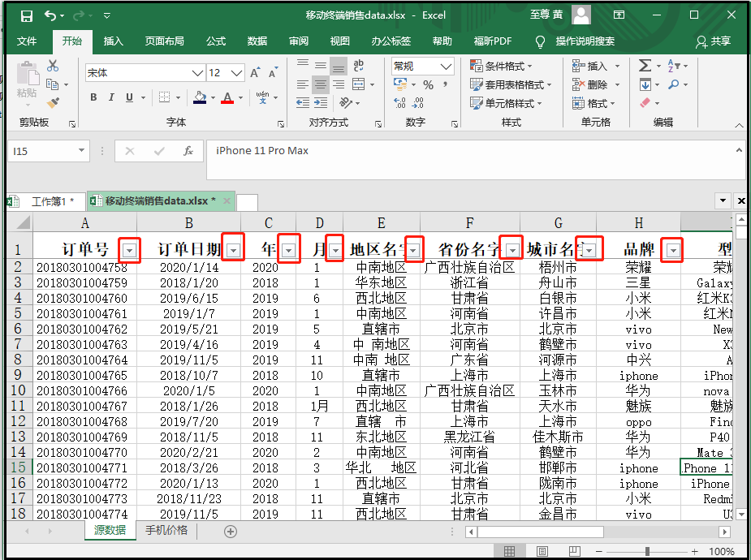
Task: Click the wén phonetic guide icon
Action: (262, 97)
